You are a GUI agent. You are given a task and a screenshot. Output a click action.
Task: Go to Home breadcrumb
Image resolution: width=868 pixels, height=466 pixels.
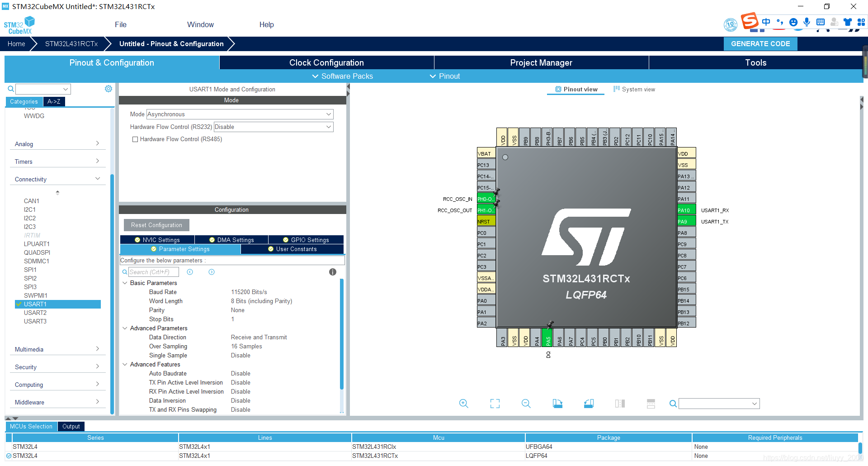(x=16, y=44)
